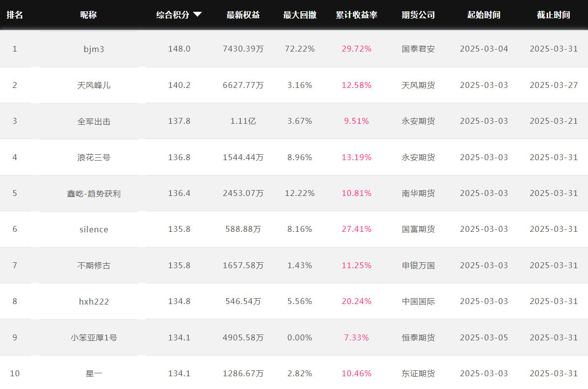Open nickname 不期修古
Image resolution: width=588 pixels, height=389 pixels.
(x=94, y=266)
